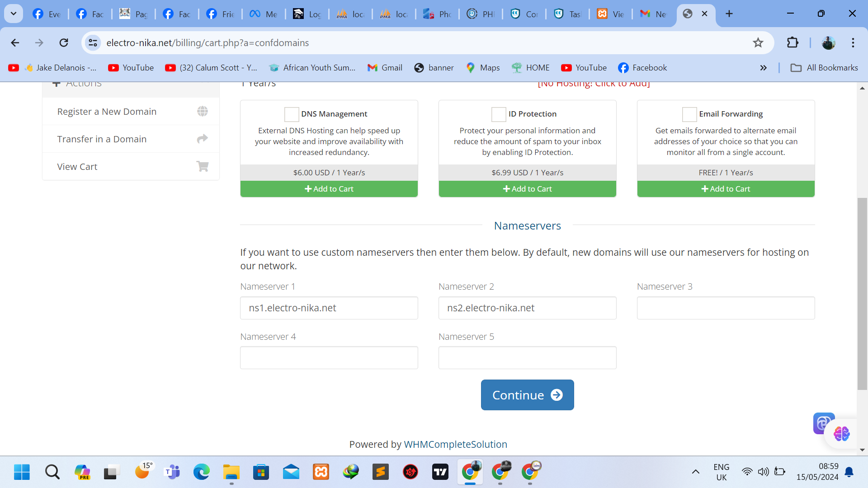
Task: Check the Email Forwarding checkbox
Action: [689, 114]
